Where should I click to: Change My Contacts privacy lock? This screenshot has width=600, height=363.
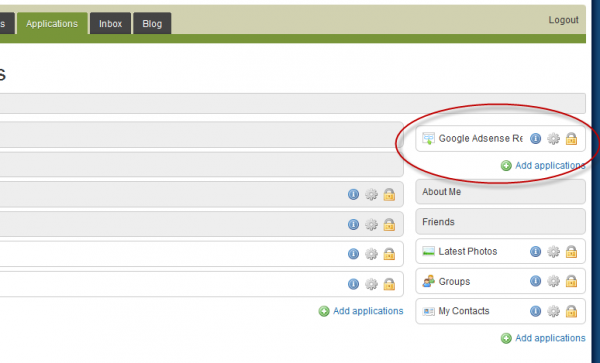click(x=571, y=311)
